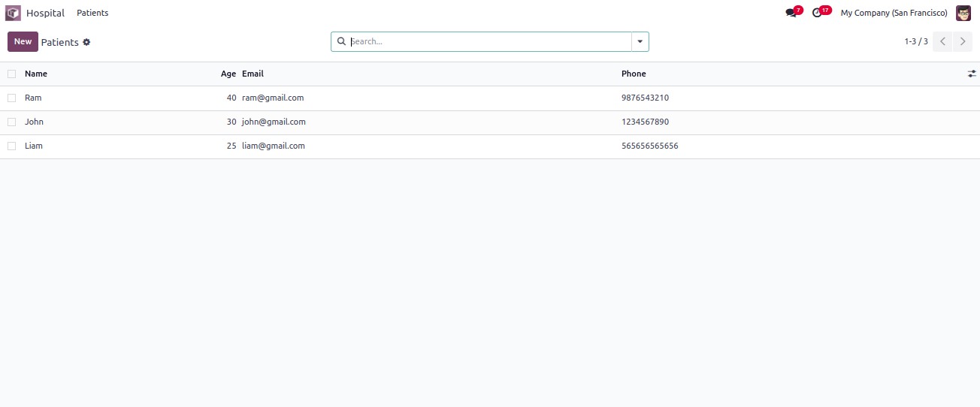This screenshot has width=980, height=407.
Task: Click the gear icon next to Patients
Action: (86, 42)
